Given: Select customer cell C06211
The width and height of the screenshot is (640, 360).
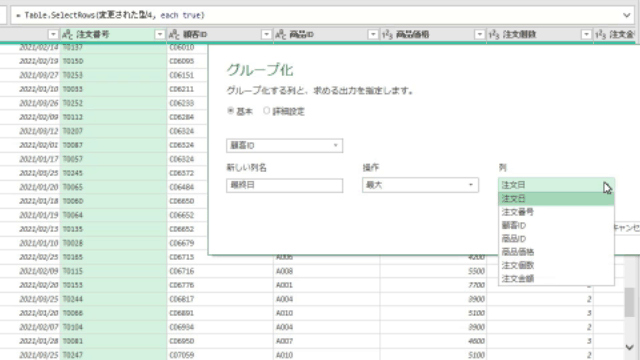Looking at the screenshot, I should point(187,89).
